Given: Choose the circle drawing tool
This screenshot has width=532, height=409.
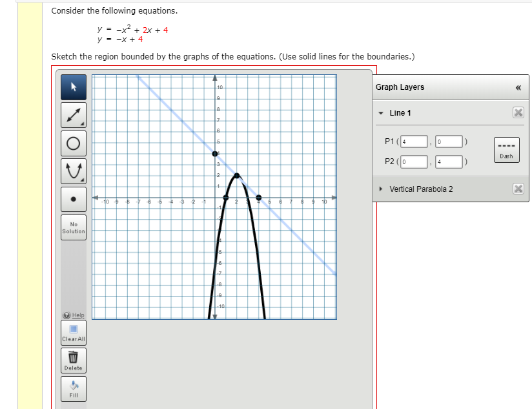Looking at the screenshot, I should pos(73,143).
